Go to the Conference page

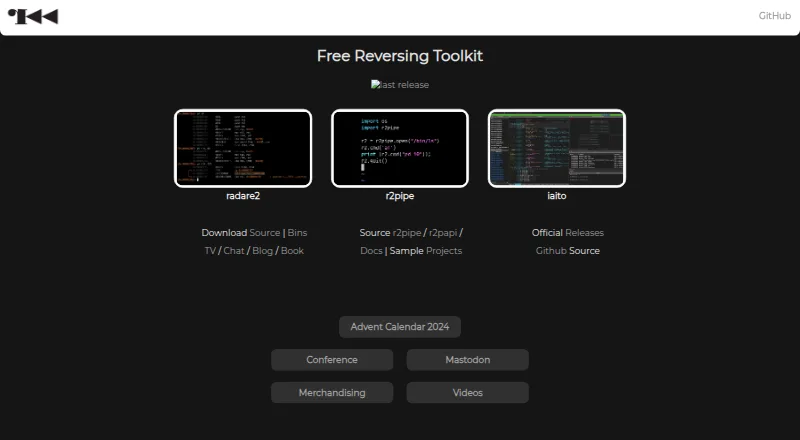332,360
